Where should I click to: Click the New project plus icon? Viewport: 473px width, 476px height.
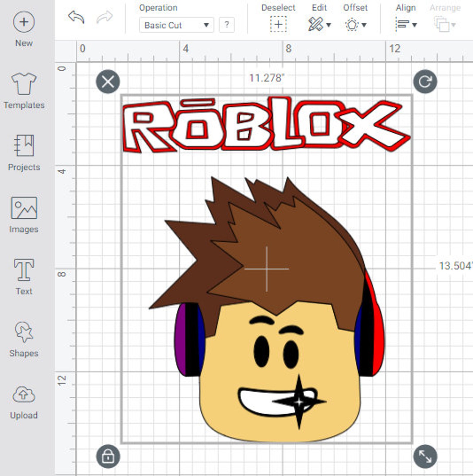pos(24,22)
